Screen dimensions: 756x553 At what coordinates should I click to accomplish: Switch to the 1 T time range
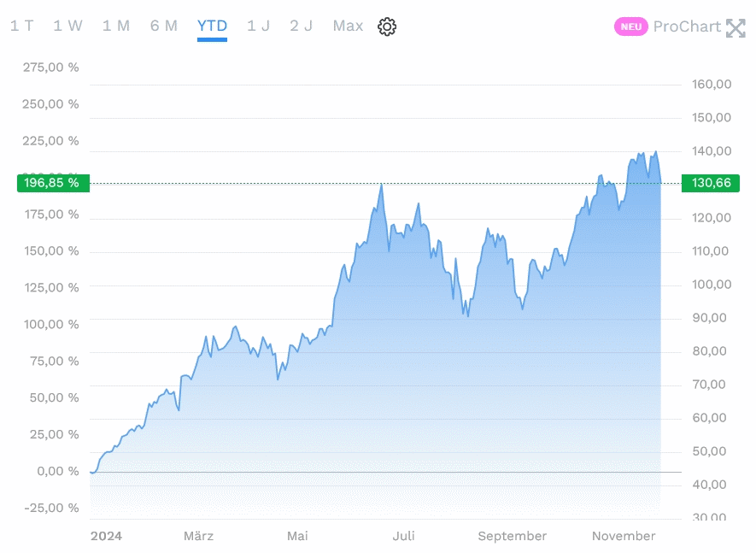[22, 26]
